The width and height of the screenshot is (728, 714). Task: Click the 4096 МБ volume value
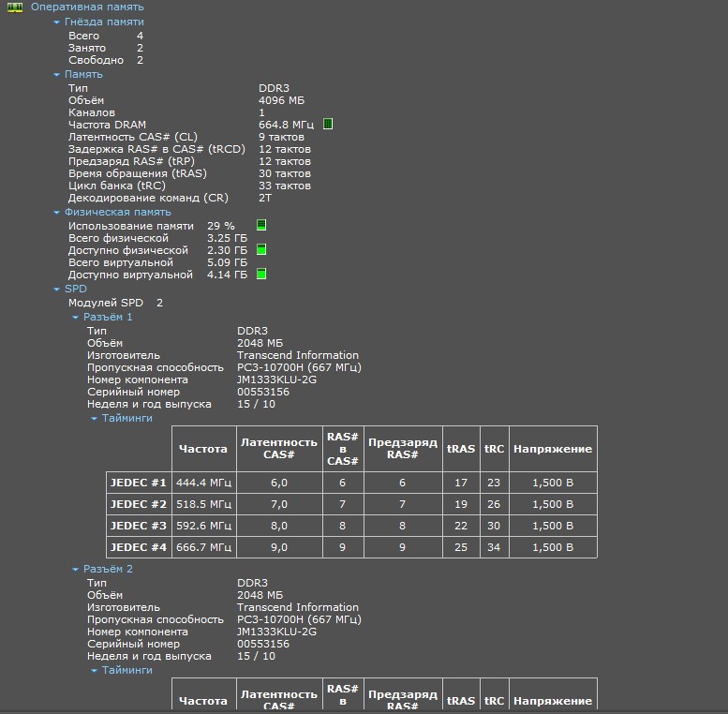point(281,100)
